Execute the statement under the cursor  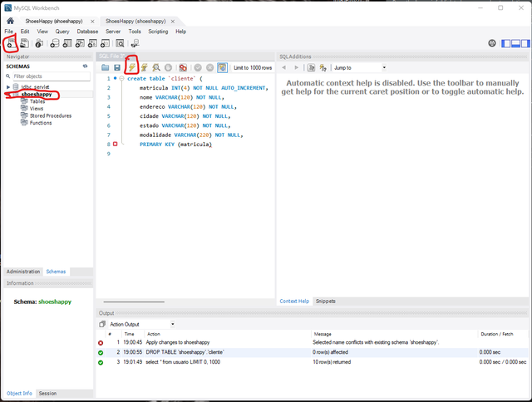144,68
